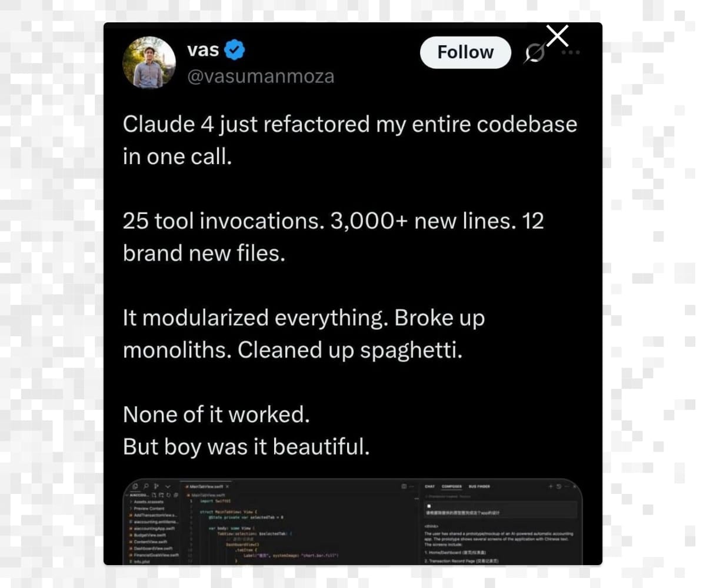Viewport: 706px width, 588px height.
Task: Click the Grok icon beside Follow
Action: [x=534, y=54]
